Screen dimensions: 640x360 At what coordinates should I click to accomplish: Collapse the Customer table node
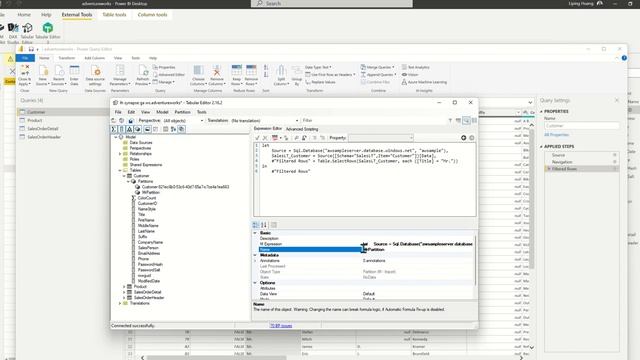point(124,176)
